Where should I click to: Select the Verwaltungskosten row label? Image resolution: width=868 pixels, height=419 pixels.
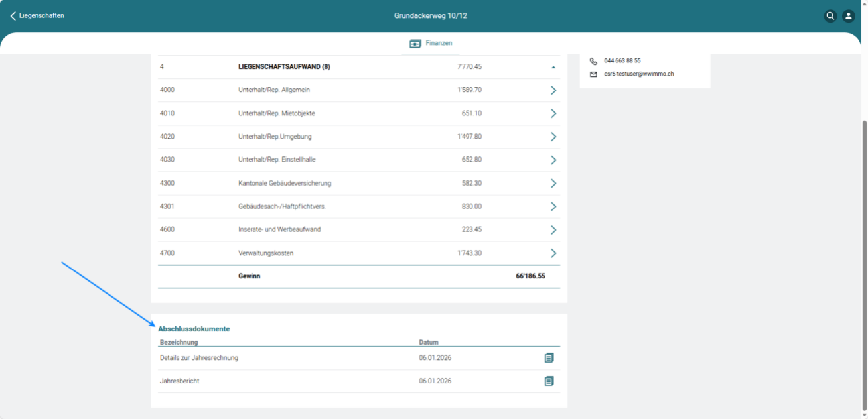[266, 253]
